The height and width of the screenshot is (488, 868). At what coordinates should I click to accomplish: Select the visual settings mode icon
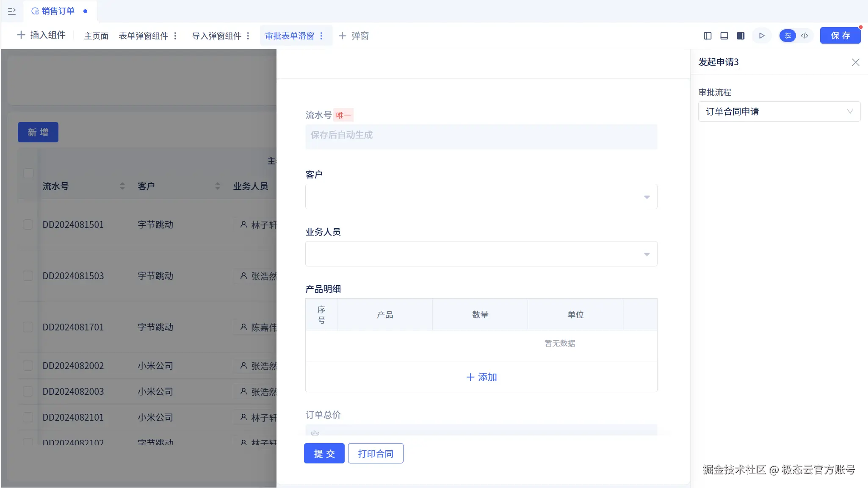click(788, 36)
